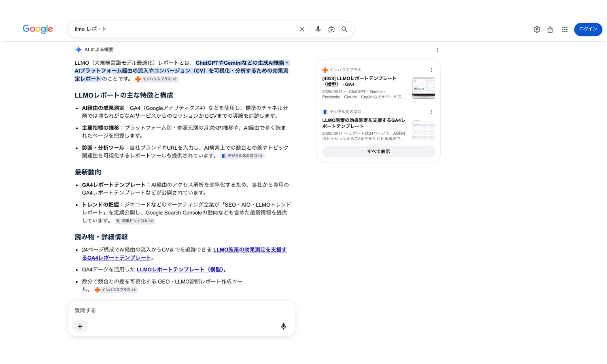This screenshot has width=607, height=364.
Task: Open link LLMOレポートテンプレート（横型）
Action: (180, 269)
